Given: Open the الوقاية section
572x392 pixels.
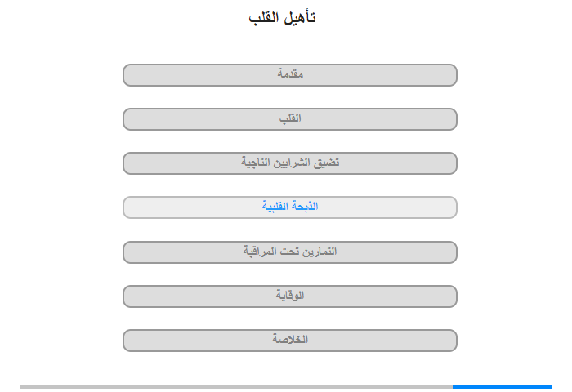Looking at the screenshot, I should [x=290, y=296].
